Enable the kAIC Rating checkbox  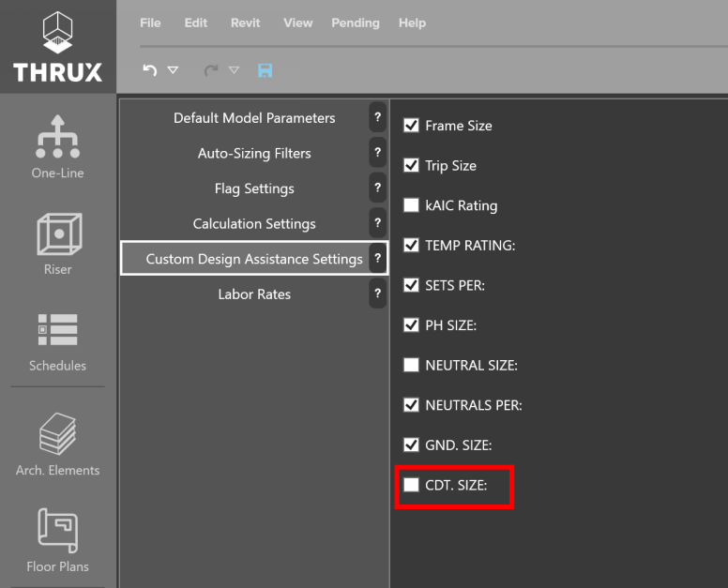411,205
